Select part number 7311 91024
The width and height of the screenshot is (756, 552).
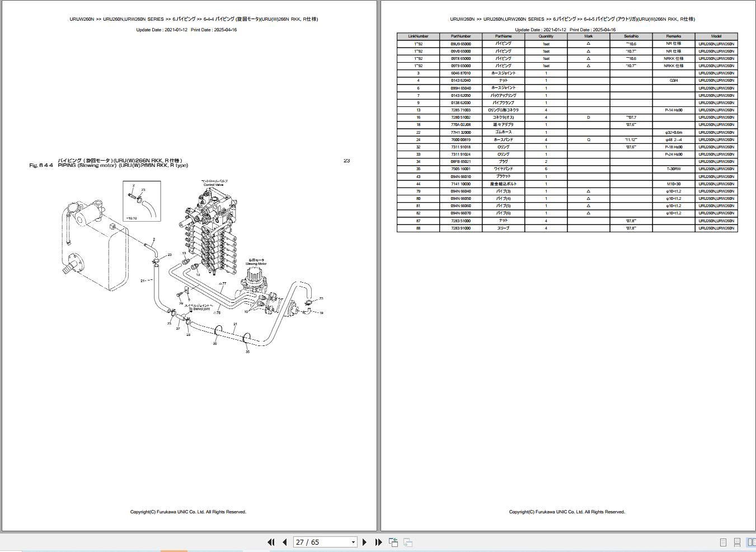click(461, 155)
